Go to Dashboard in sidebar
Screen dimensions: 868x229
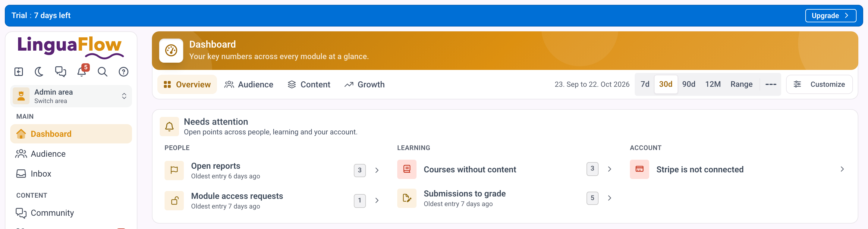coord(71,134)
